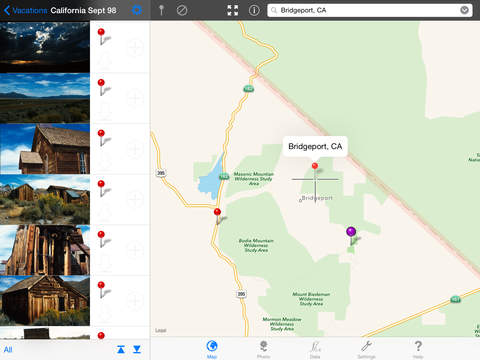Open the Help tab
The height and width of the screenshot is (360, 480).
pyautogui.click(x=418, y=349)
